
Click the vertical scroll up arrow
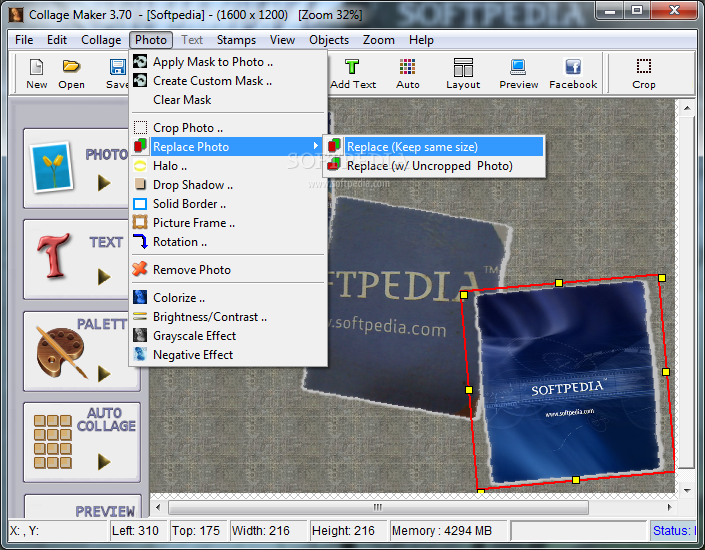pos(687,108)
